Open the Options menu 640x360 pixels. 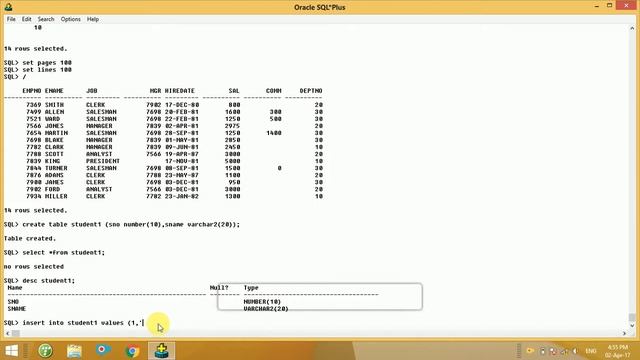pyautogui.click(x=71, y=19)
